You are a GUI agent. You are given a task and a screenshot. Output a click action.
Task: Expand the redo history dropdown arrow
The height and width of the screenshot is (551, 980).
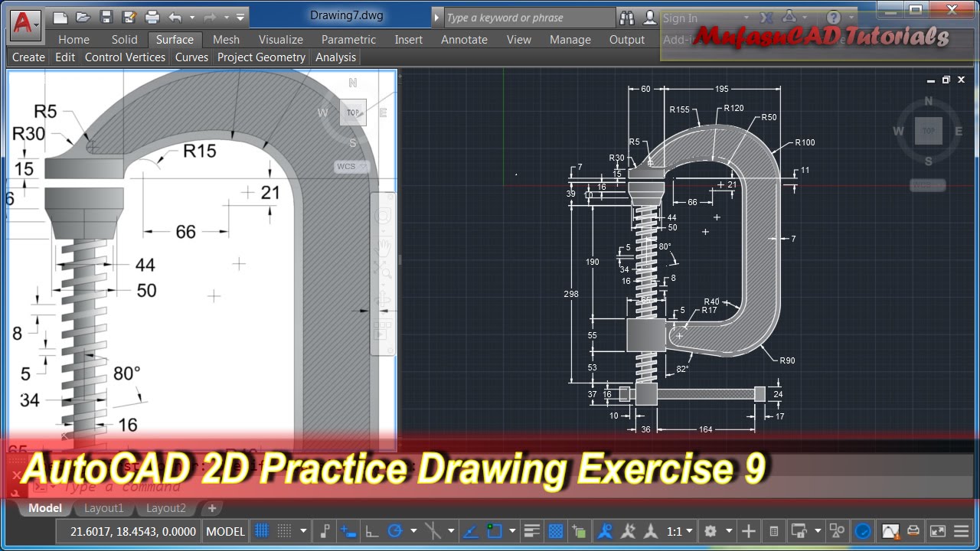[x=227, y=17]
